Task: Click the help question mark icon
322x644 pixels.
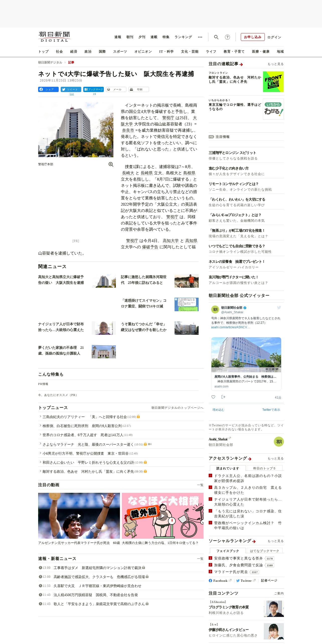Action: (227, 37)
